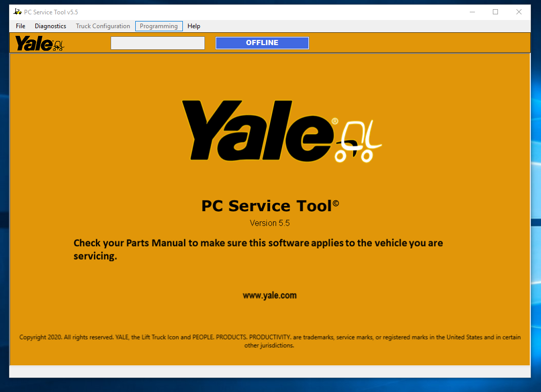Click the Version 5.5 text

click(269, 223)
